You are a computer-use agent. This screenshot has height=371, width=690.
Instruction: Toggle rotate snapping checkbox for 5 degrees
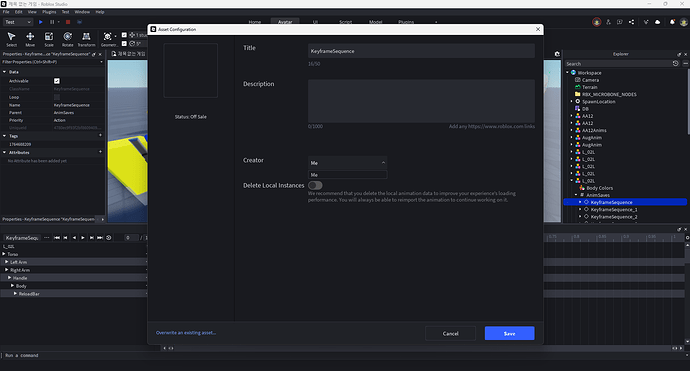pyautogui.click(x=124, y=44)
